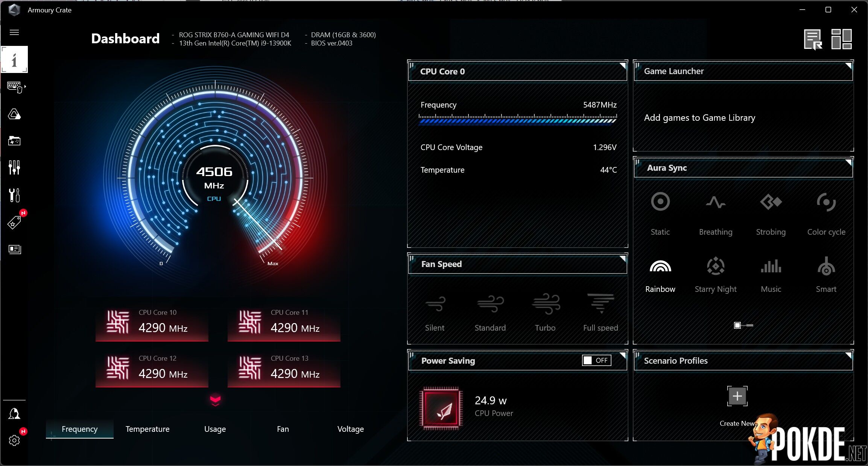The height and width of the screenshot is (466, 868).
Task: Open the Game Library folder icon
Action: click(x=14, y=141)
